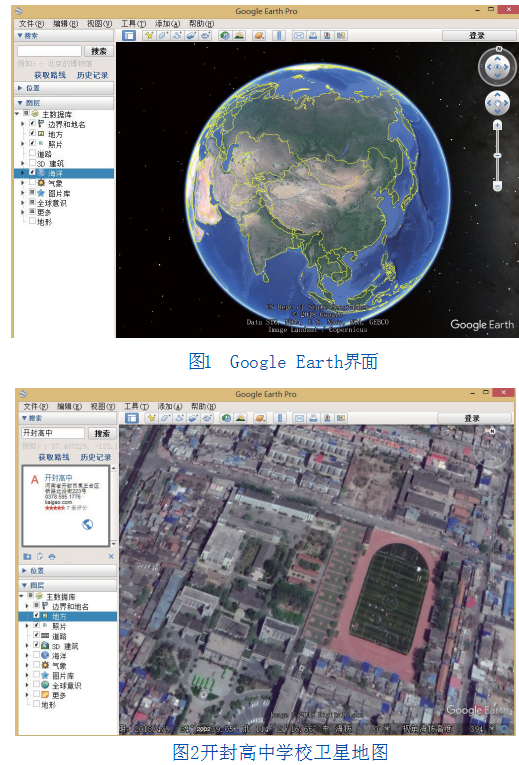Click the Add Placemark pushpin icon in the globe-view window
Image resolution: width=519 pixels, height=765 pixels.
(x=149, y=35)
